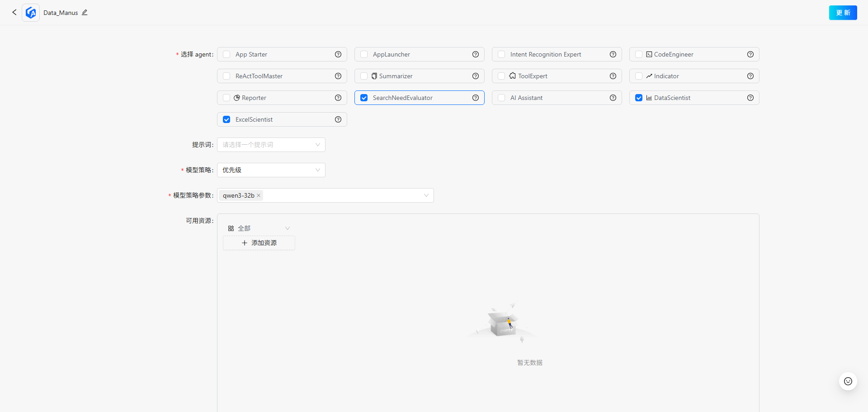Remove the qwen3-32b tag
Screen dimensions: 868x412
point(259,195)
